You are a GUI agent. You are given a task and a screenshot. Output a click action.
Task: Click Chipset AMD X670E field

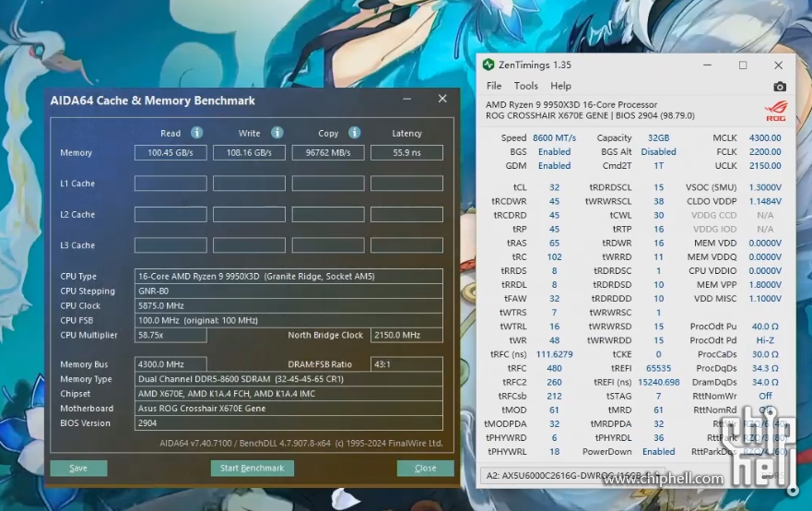(x=288, y=394)
